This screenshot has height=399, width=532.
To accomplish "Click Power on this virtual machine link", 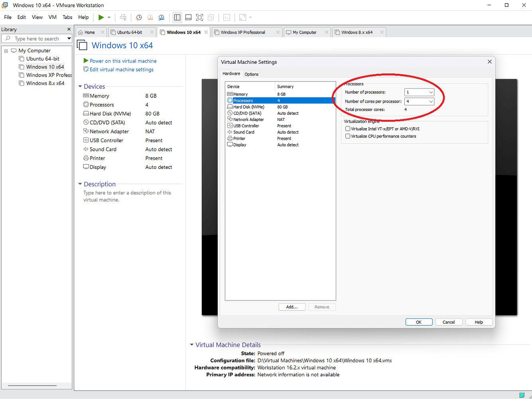I will coord(123,61).
